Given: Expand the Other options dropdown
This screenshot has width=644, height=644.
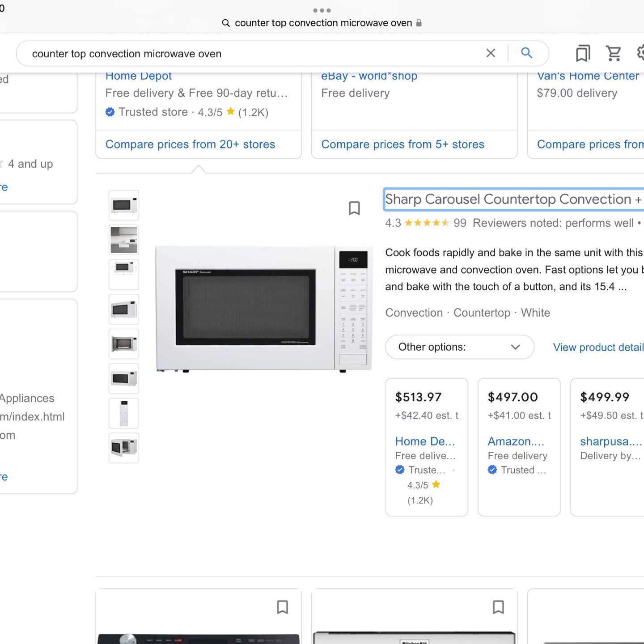Looking at the screenshot, I should [460, 347].
